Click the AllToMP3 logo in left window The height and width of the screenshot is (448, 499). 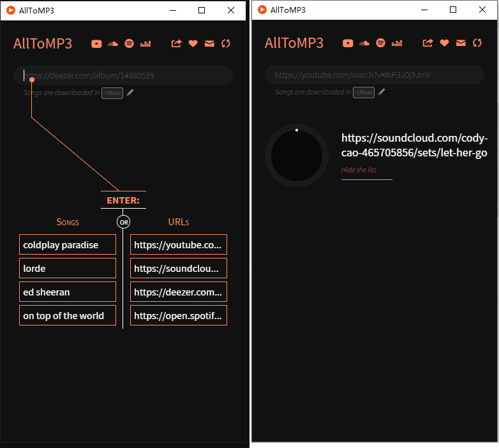coord(43,43)
